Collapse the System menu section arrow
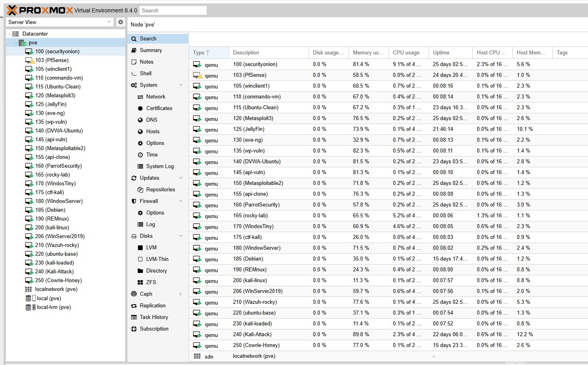This screenshot has height=365, width=588. [181, 85]
